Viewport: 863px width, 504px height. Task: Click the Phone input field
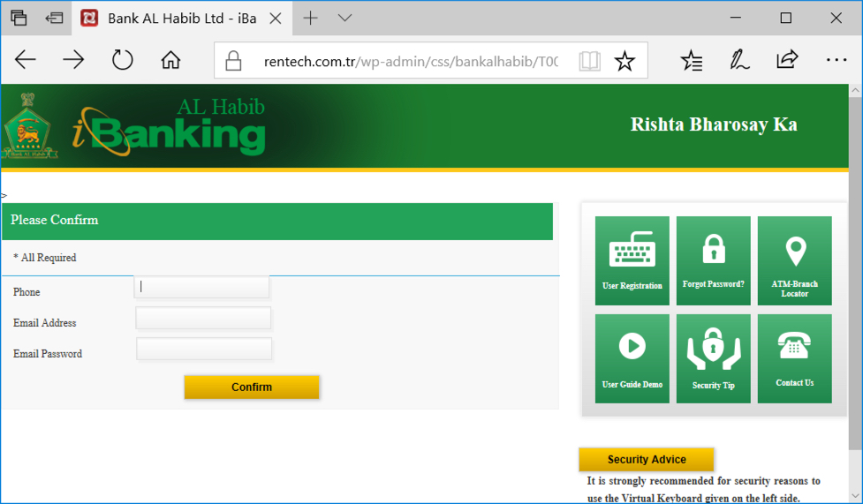coord(202,287)
